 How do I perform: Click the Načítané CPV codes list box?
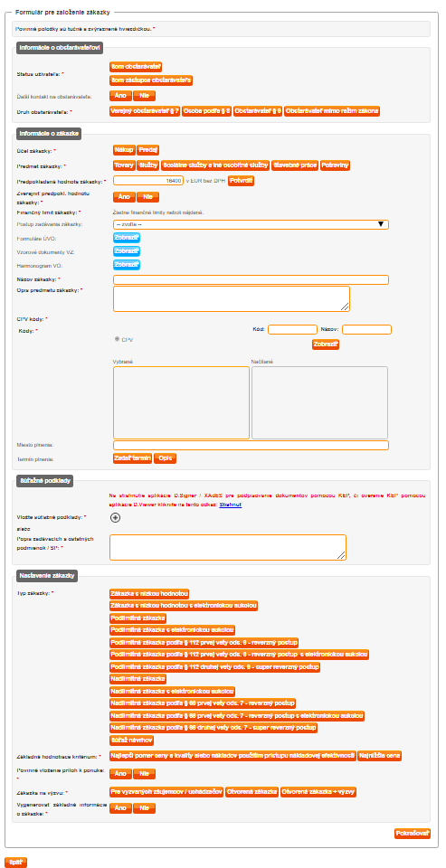pos(319,402)
